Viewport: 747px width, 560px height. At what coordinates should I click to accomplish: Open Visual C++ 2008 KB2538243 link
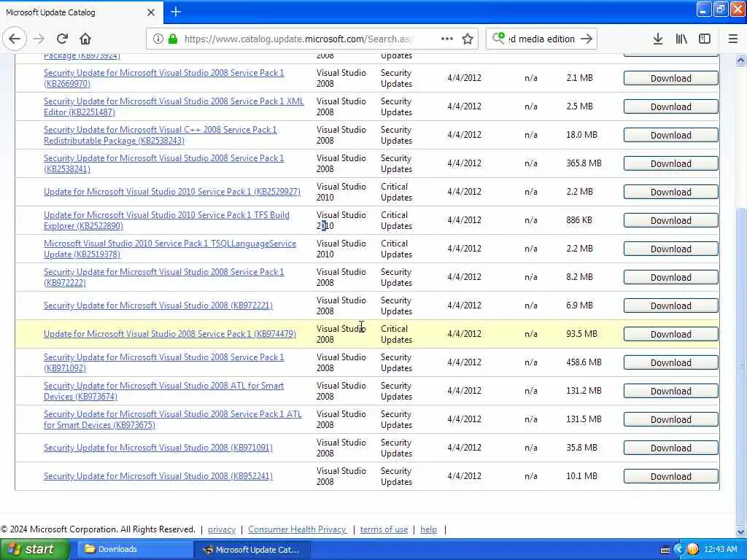point(160,135)
